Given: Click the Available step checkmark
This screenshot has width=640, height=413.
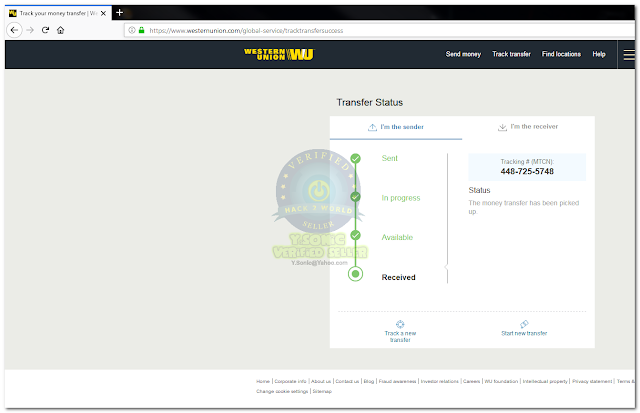Looking at the screenshot, I should (x=356, y=235).
